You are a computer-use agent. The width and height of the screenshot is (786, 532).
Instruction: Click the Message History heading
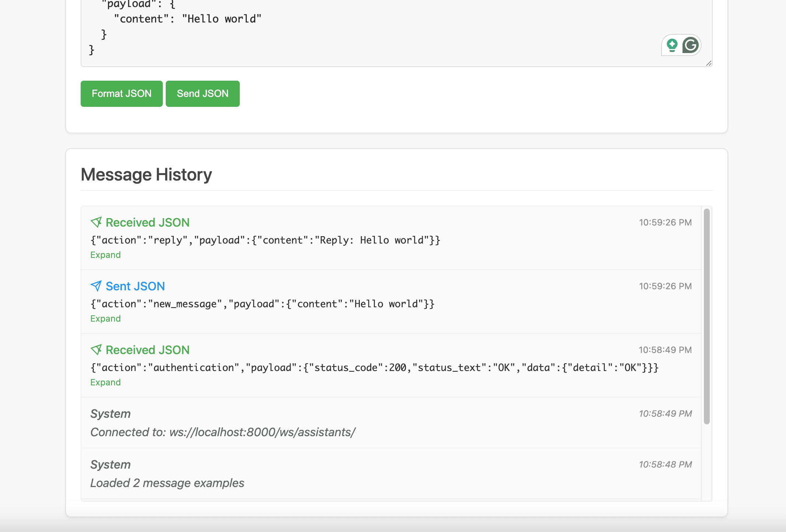(x=146, y=175)
